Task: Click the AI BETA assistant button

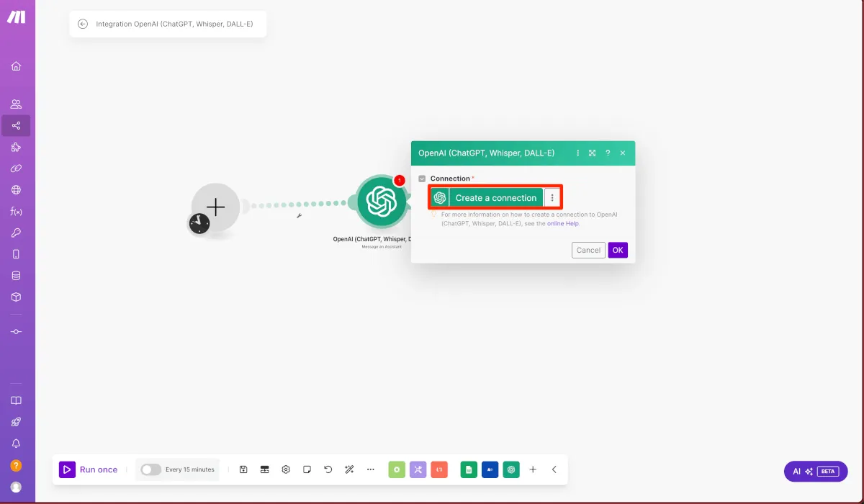Action: [816, 472]
